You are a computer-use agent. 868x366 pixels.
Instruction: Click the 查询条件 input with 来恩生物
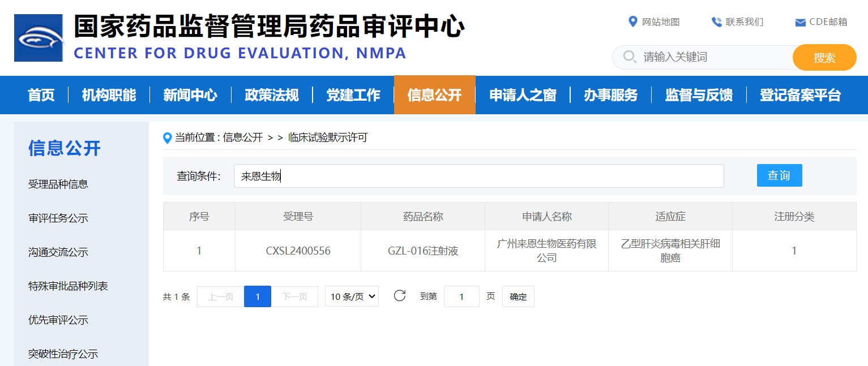pos(478,176)
